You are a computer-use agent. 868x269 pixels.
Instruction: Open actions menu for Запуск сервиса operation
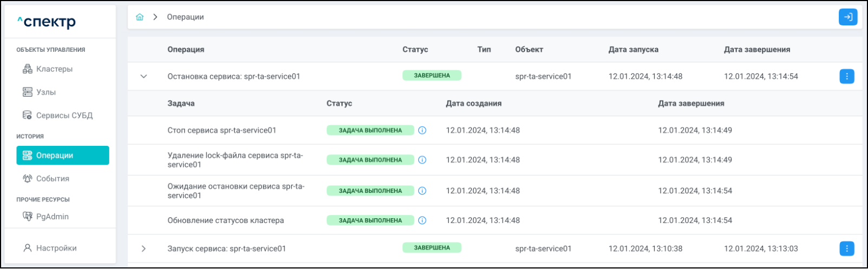pos(846,248)
